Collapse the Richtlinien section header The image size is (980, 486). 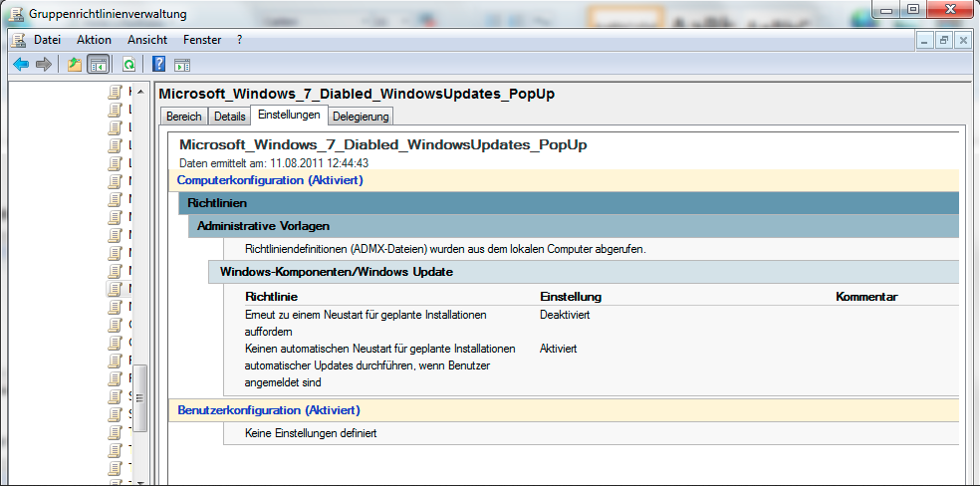point(568,203)
